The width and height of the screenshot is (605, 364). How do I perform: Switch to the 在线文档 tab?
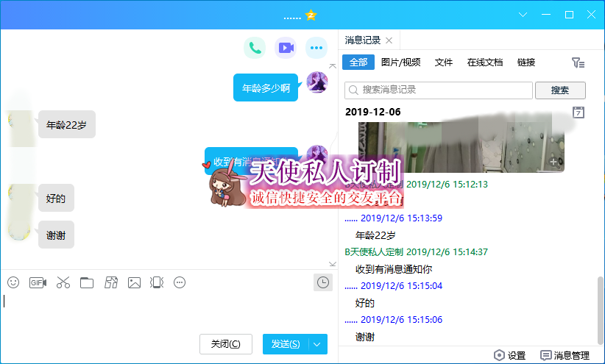coord(485,63)
